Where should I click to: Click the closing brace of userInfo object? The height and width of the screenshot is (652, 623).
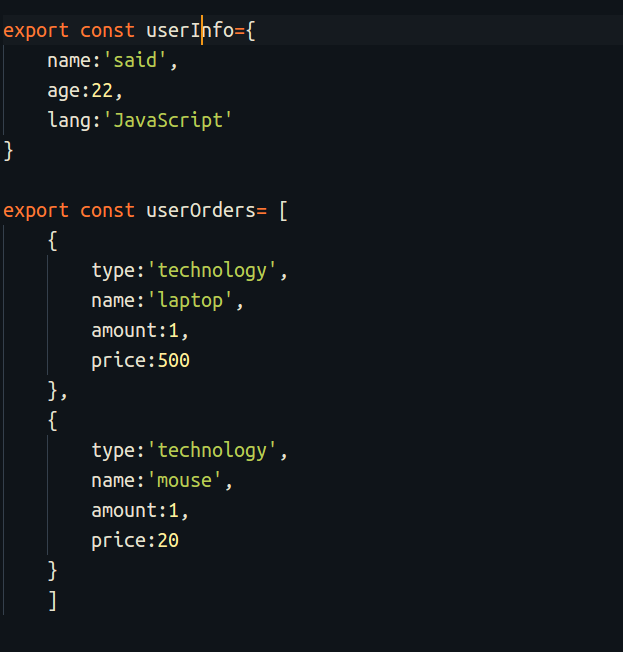[9, 150]
